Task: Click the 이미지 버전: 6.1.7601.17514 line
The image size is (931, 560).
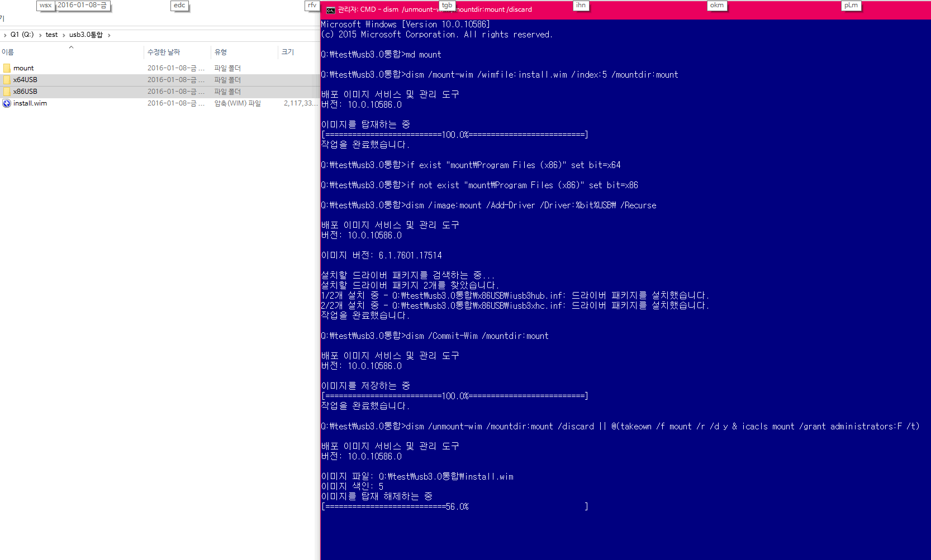Action: (x=381, y=256)
